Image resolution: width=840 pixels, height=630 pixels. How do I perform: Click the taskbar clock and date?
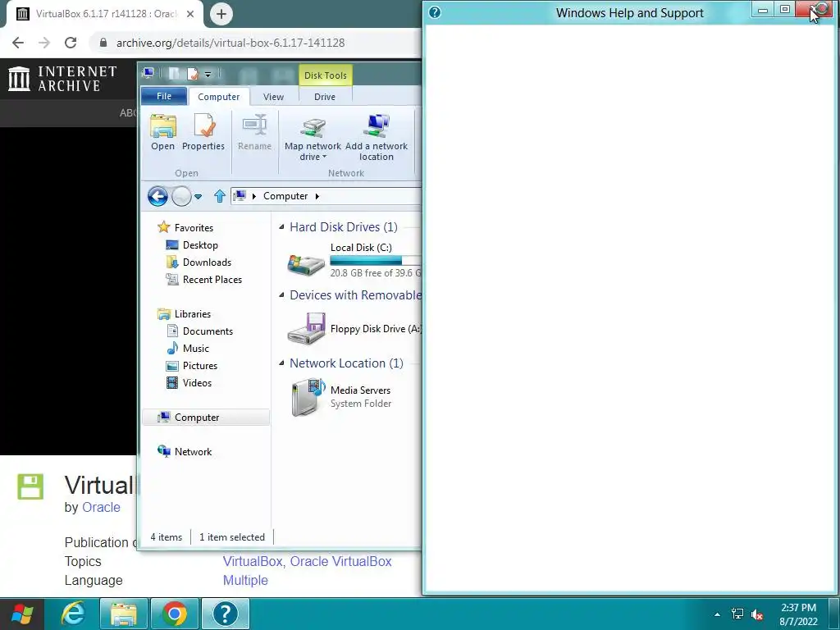(798, 614)
